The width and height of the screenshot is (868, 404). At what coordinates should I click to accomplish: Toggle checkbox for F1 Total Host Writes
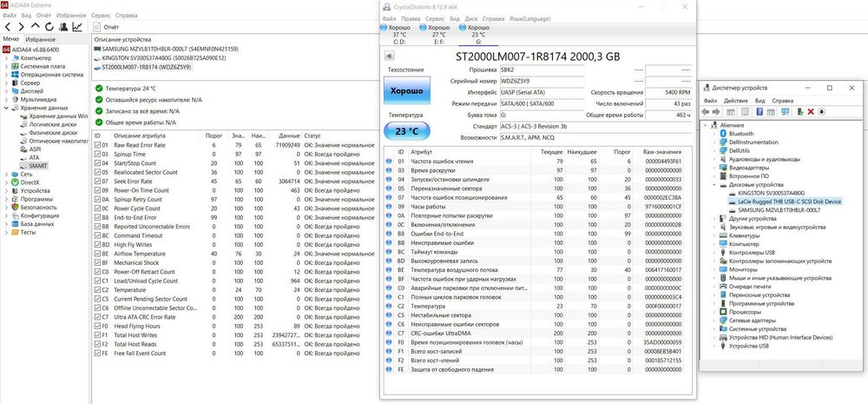click(x=98, y=334)
